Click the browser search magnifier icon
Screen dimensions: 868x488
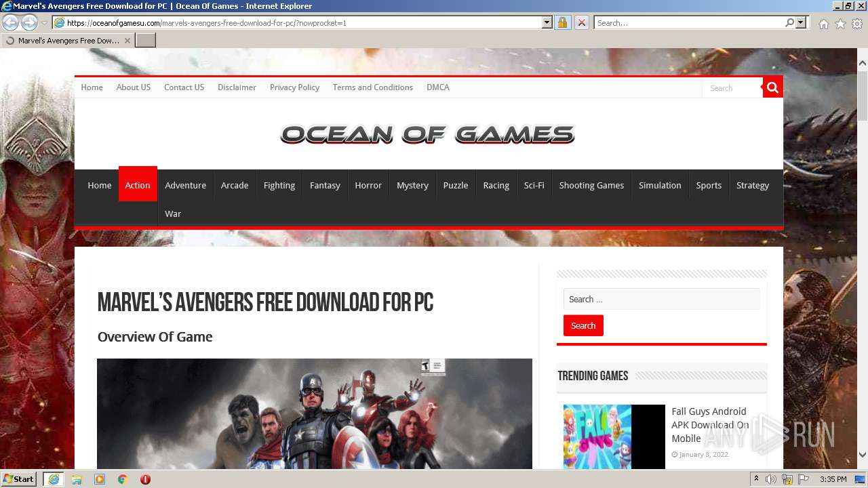pyautogui.click(x=789, y=23)
